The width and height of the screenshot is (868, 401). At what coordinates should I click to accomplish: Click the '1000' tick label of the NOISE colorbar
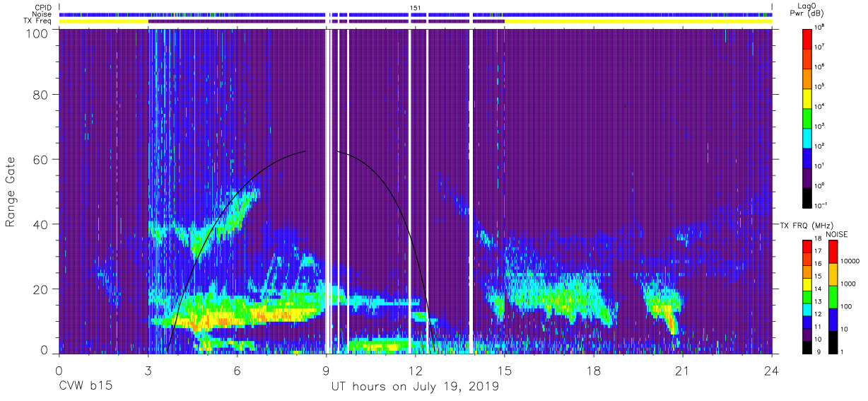pyautogui.click(x=848, y=284)
